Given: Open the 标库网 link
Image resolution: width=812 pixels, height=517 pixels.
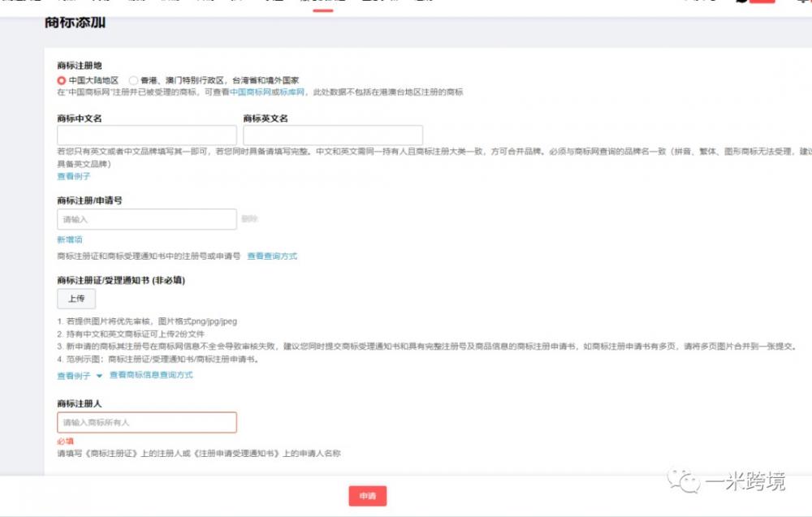Looking at the screenshot, I should [295, 93].
